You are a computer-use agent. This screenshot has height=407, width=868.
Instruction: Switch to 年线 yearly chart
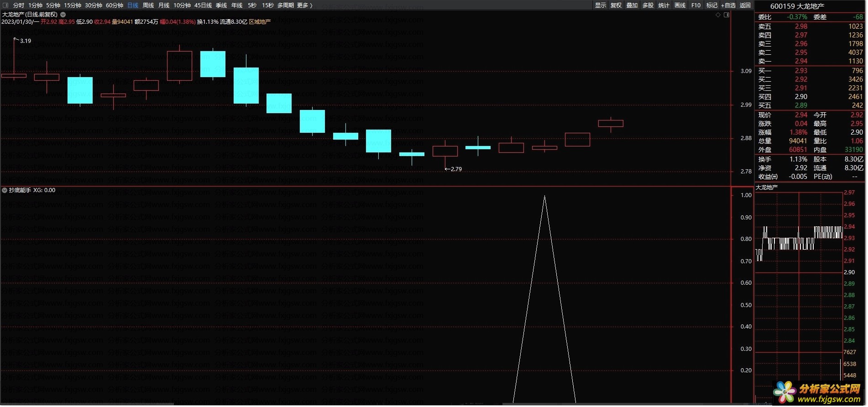point(237,5)
